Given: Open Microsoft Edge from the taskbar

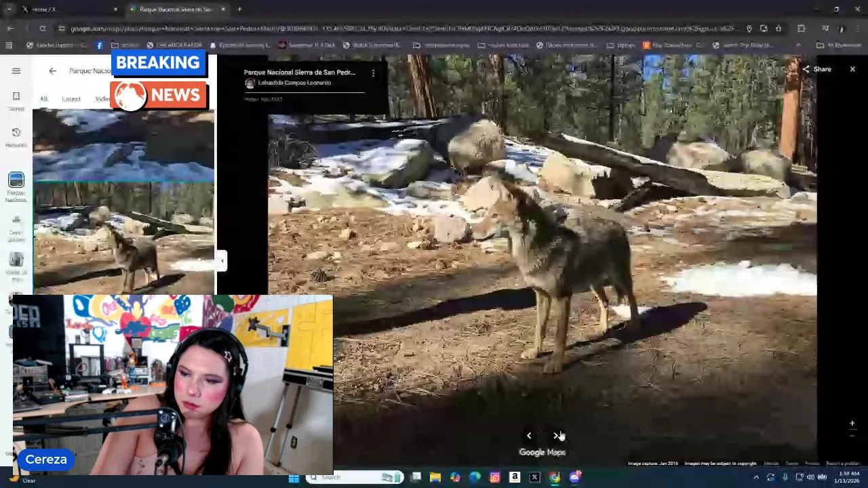Looking at the screenshot, I should pyautogui.click(x=475, y=478).
